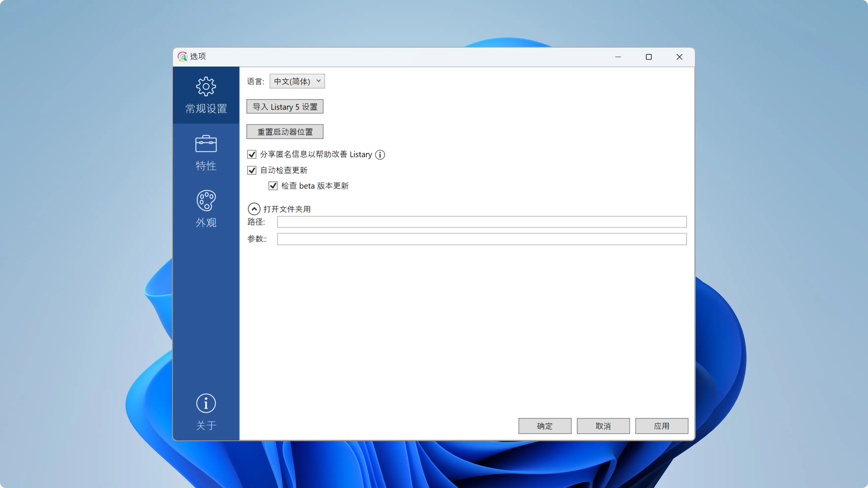
Task: Click the Listary logo in title bar
Action: pyautogui.click(x=183, y=57)
